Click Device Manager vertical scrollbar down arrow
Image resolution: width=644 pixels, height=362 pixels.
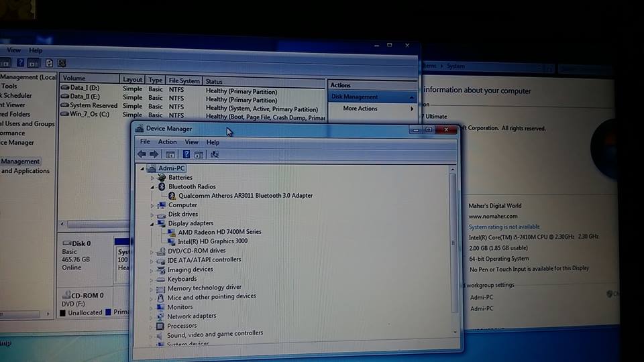point(455,332)
